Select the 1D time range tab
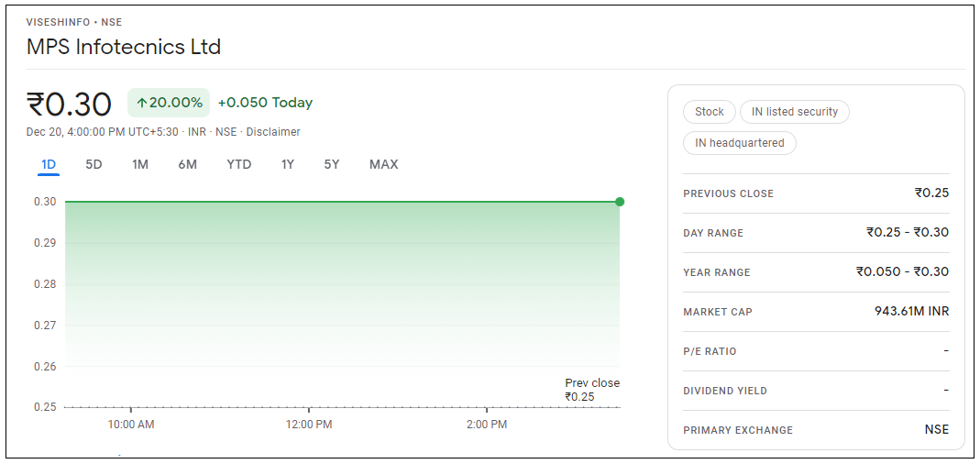The width and height of the screenshot is (980, 464). [x=49, y=165]
